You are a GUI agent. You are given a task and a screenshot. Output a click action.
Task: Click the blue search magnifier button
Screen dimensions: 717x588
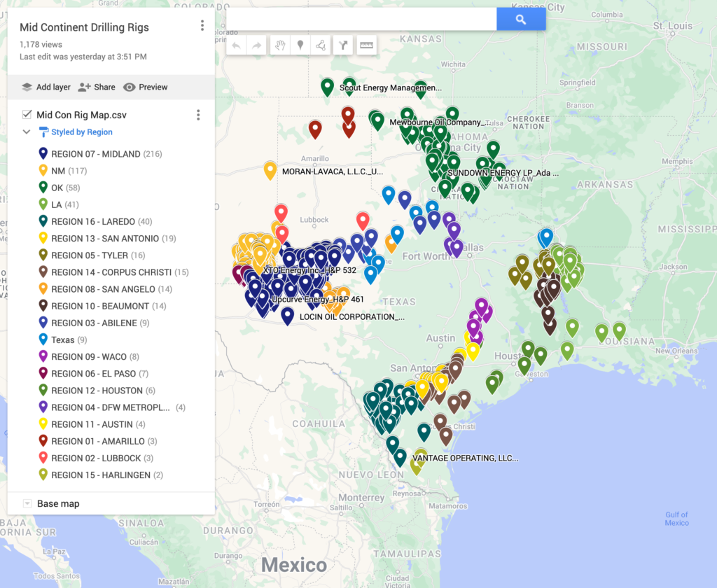(x=521, y=20)
